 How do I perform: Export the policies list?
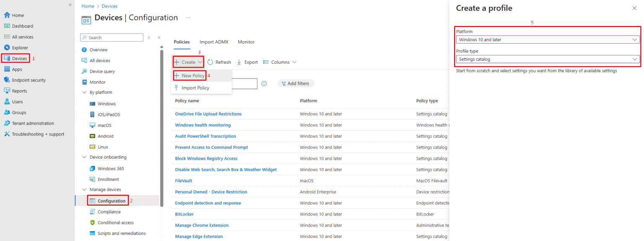[x=247, y=62]
